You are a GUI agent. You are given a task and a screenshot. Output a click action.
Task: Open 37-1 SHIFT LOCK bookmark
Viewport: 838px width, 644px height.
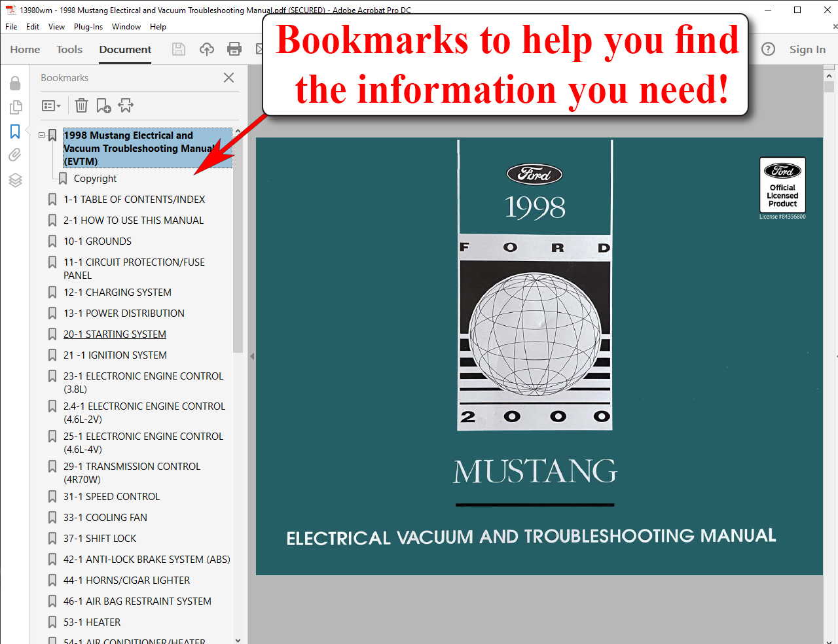100,539
